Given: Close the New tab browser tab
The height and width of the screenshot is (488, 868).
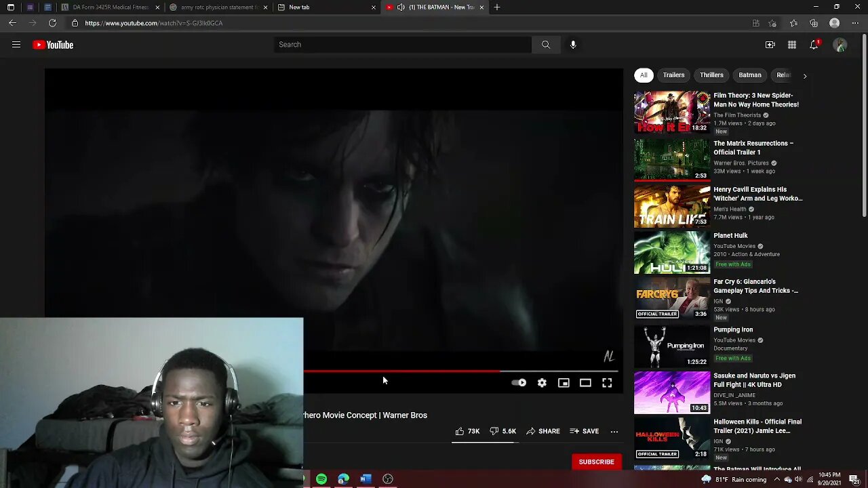Looking at the screenshot, I should [x=373, y=7].
